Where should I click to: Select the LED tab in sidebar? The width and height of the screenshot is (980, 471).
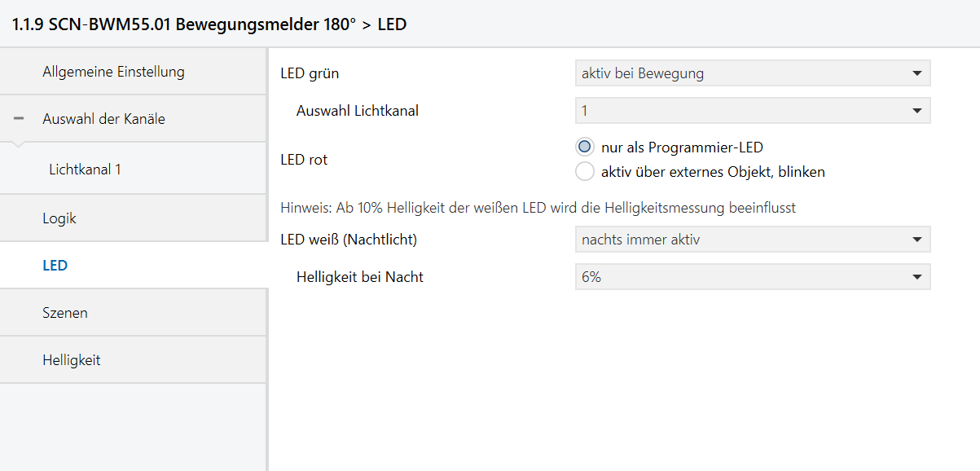point(55,266)
